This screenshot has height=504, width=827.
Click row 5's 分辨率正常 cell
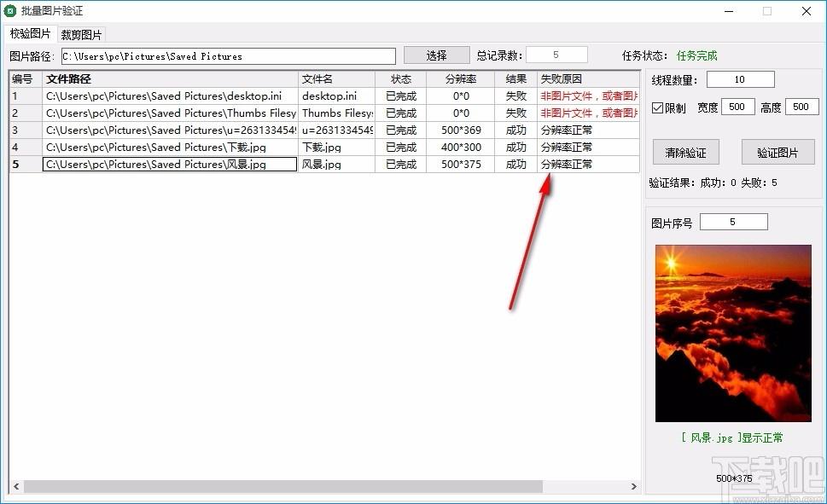coord(588,164)
